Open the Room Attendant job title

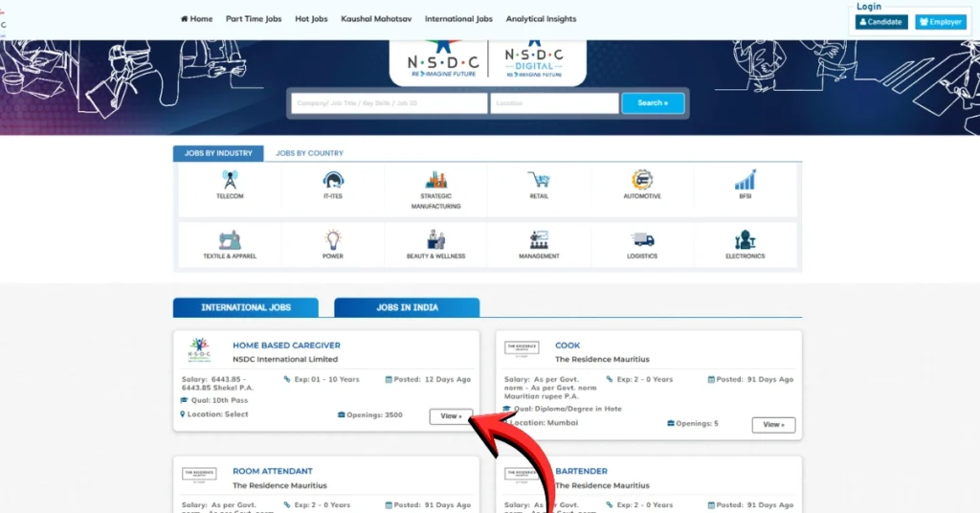point(273,471)
